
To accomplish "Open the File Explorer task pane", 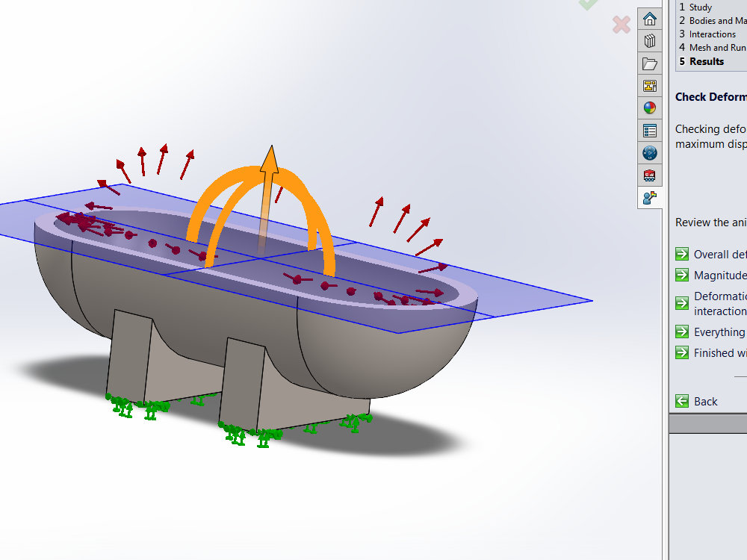I will tap(649, 63).
